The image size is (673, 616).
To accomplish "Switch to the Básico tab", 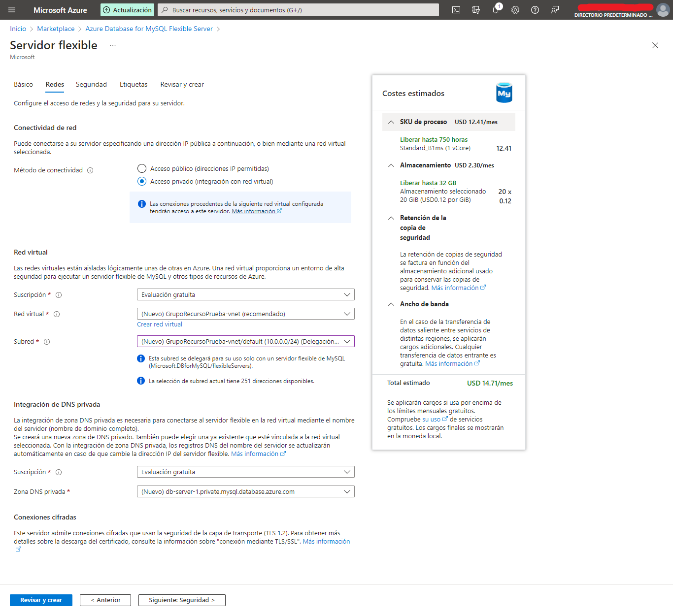I will click(24, 85).
